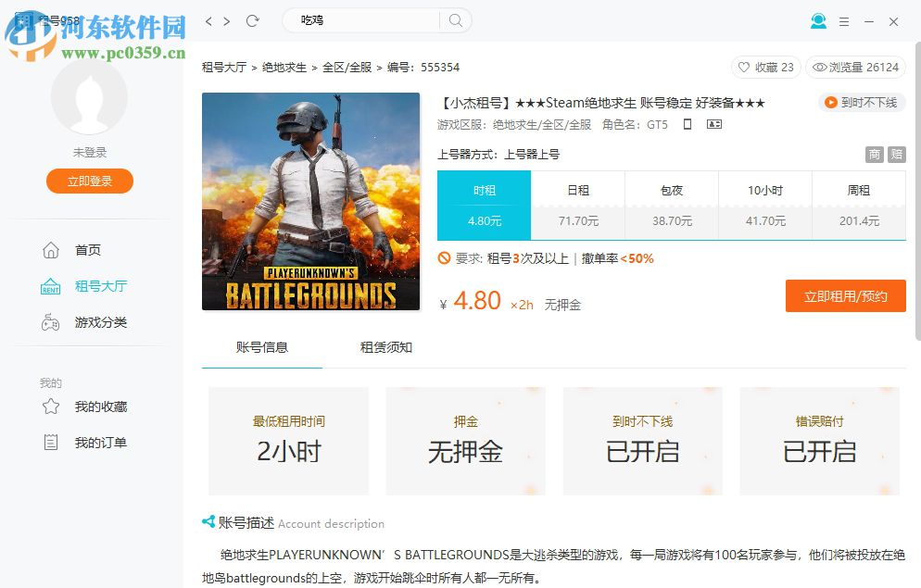
Task: Click the 吃鸡 search input field
Action: point(361,20)
